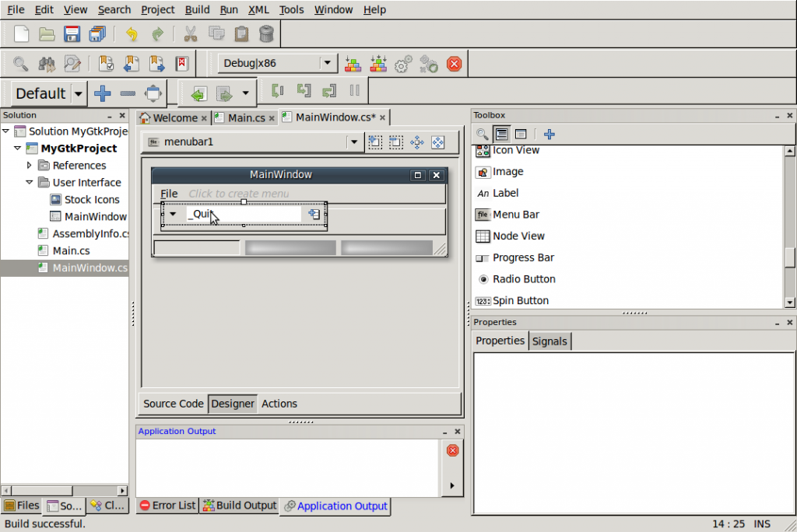The width and height of the screenshot is (797, 532).
Task: Click the Step Into debug icon
Action: click(304, 91)
